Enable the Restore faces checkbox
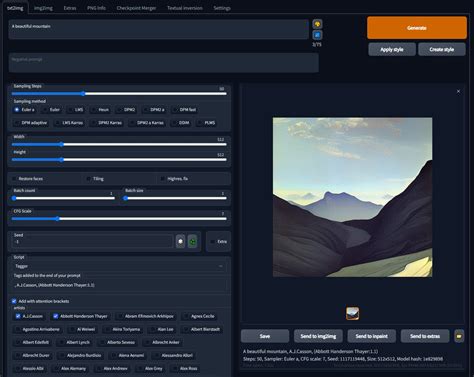The width and height of the screenshot is (474, 377). (x=14, y=179)
